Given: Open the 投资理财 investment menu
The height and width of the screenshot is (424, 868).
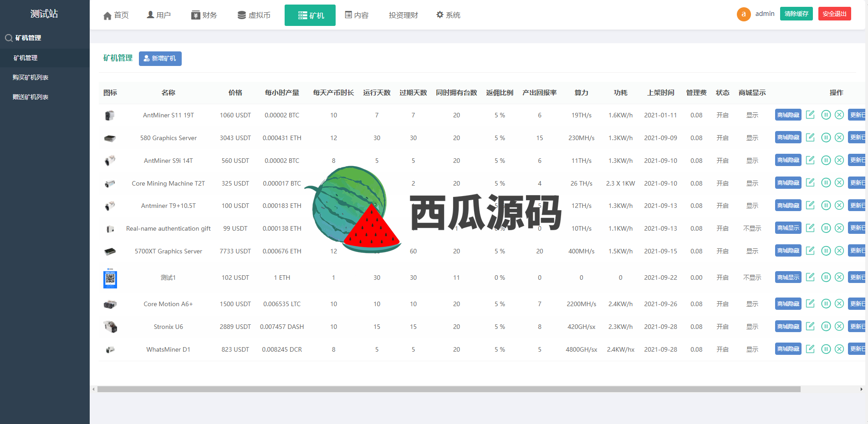Looking at the screenshot, I should [x=403, y=15].
